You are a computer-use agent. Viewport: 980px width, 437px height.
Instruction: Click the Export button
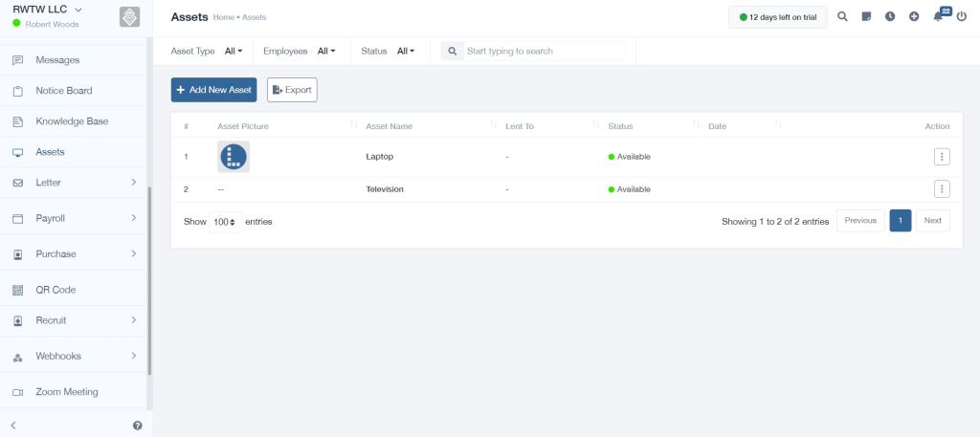click(292, 90)
